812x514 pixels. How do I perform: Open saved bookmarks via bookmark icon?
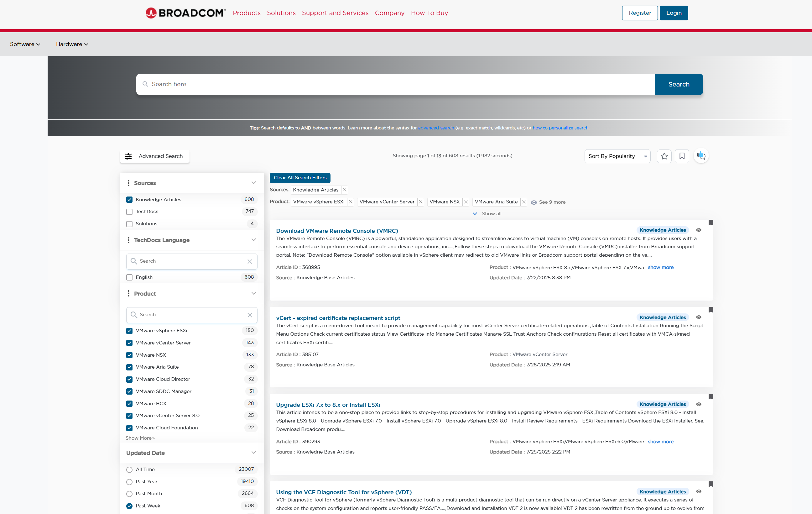tap(682, 156)
